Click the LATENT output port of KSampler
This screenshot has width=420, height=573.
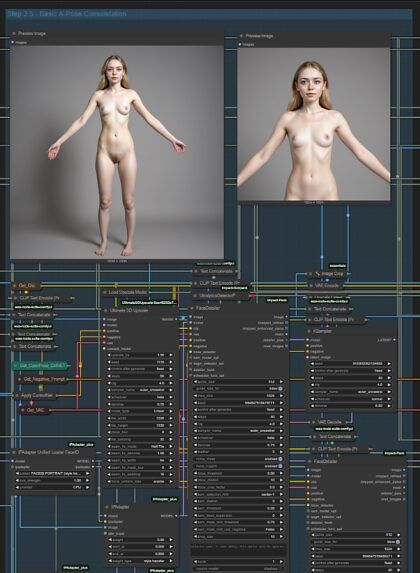click(394, 340)
